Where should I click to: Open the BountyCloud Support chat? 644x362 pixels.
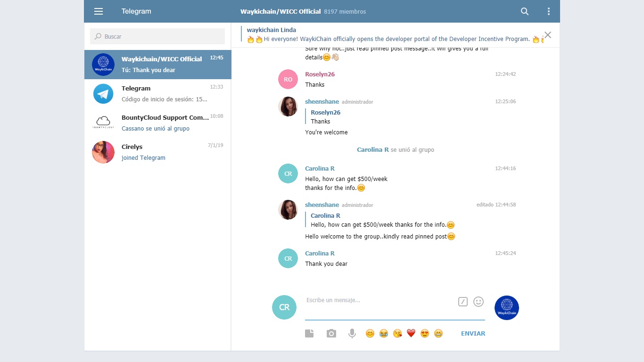pyautogui.click(x=158, y=123)
